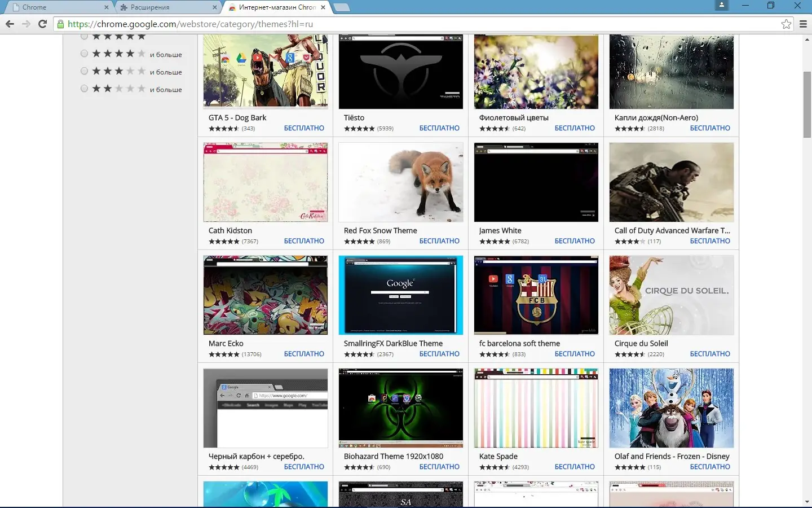Open the Biohazard Theme 1920x1080 thumbnail
Screen dimensions: 812x508
(401, 408)
